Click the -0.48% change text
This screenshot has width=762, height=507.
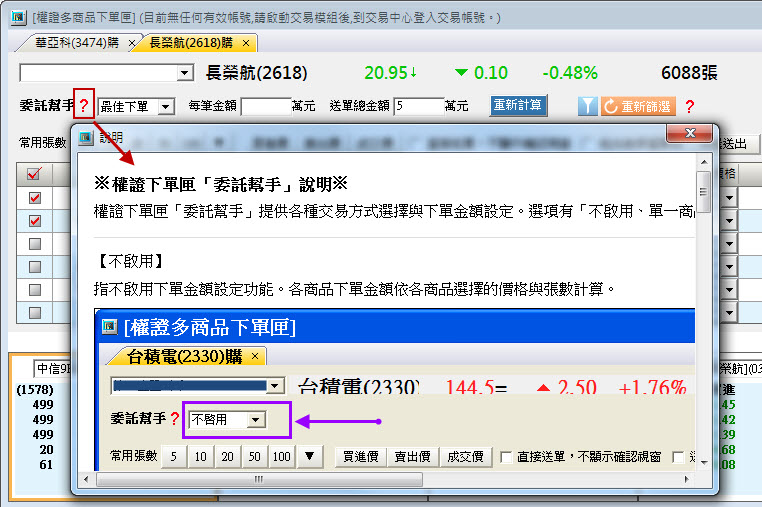point(570,73)
